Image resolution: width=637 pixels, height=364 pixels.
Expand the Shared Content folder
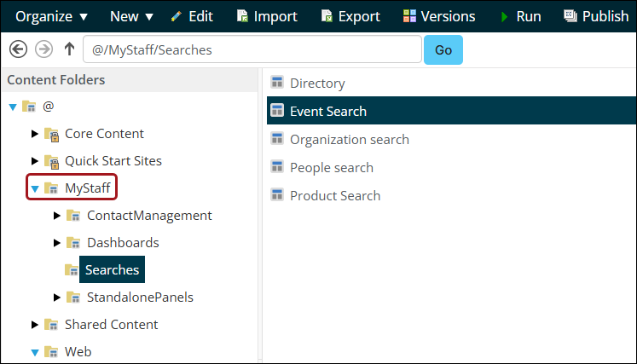(x=35, y=325)
